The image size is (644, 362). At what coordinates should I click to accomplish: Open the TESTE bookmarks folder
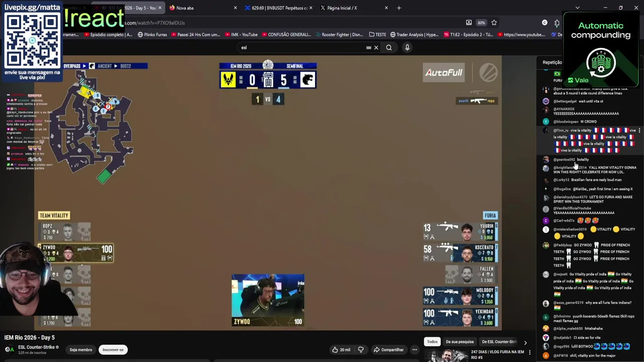click(x=377, y=35)
